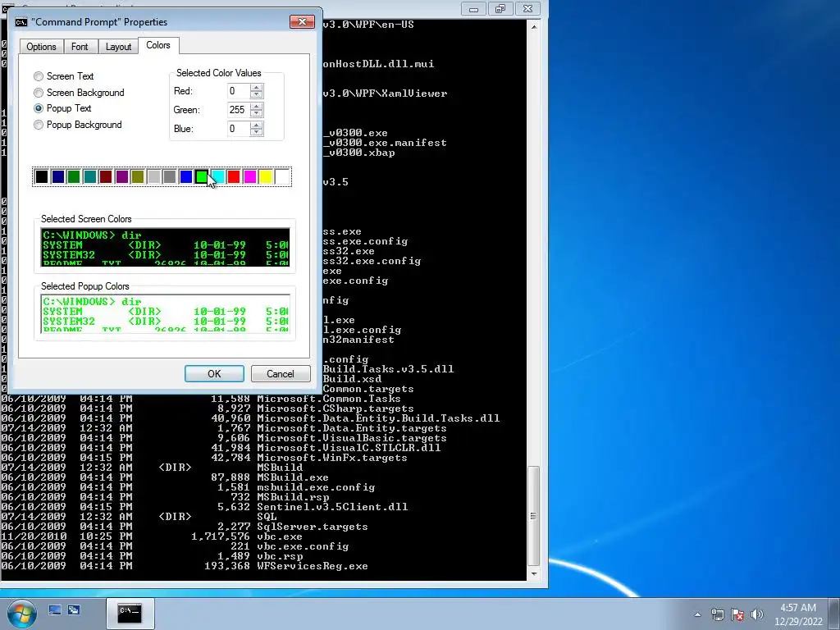The height and width of the screenshot is (630, 840).
Task: Click Sentinel.v3.5Client.dll in console output
Action: [332, 507]
